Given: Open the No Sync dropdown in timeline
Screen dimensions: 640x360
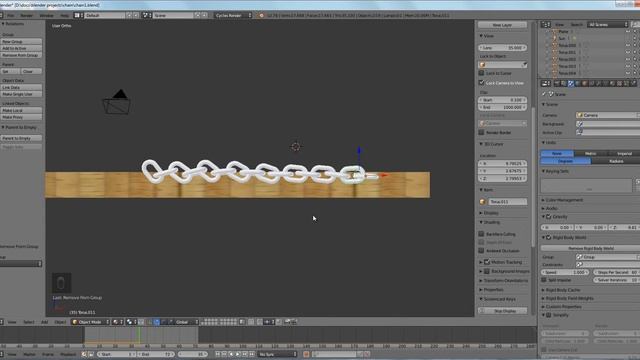Looking at the screenshot, I should (278, 354).
